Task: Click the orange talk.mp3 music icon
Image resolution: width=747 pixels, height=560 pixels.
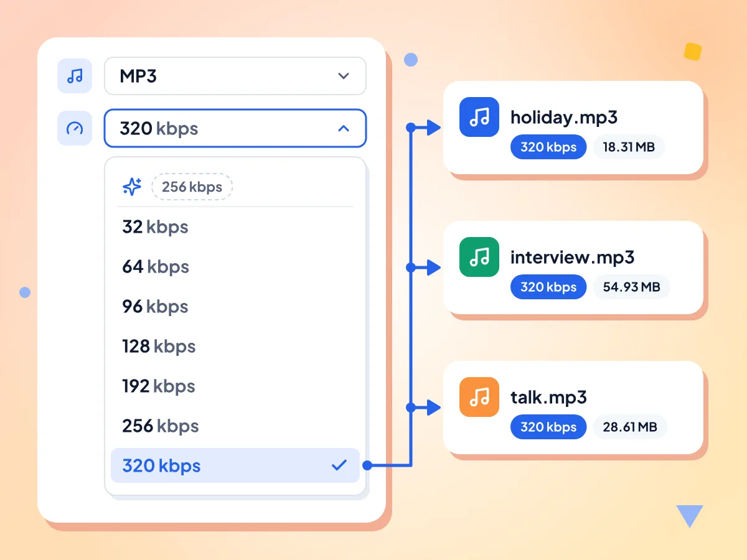Action: click(479, 397)
